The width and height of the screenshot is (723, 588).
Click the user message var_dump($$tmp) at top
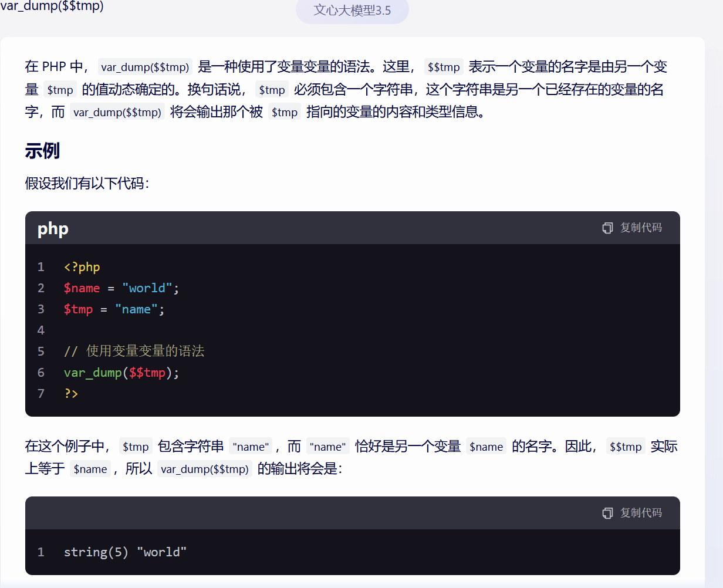coord(52,6)
